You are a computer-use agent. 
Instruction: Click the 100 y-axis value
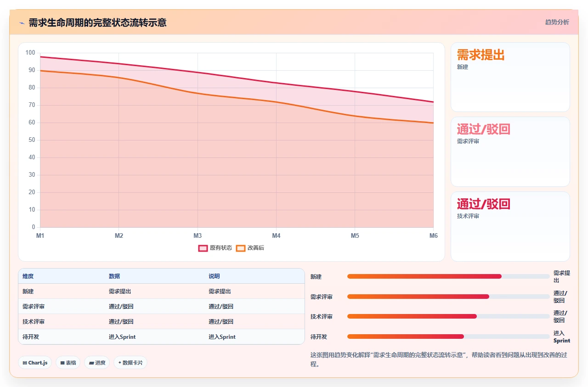(30, 53)
